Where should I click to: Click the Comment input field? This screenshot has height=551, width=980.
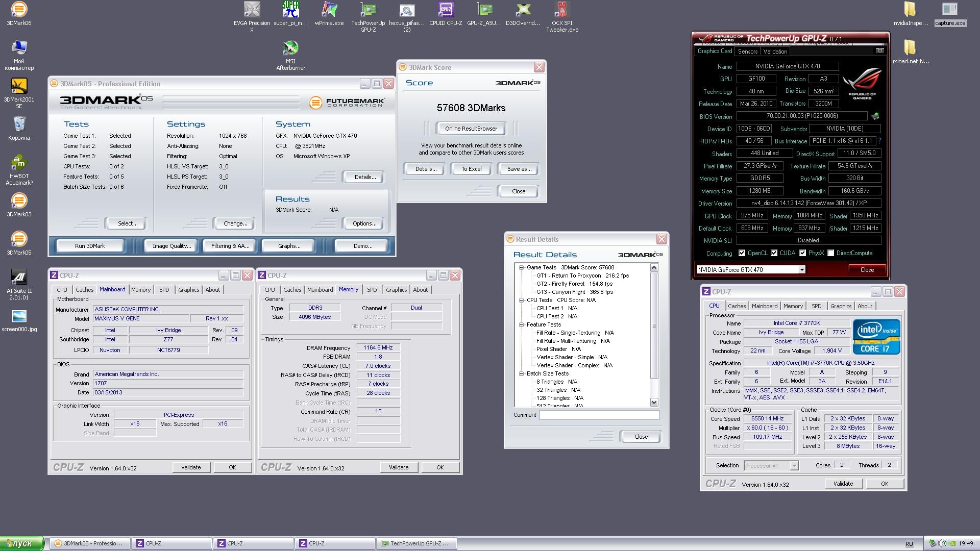point(599,415)
